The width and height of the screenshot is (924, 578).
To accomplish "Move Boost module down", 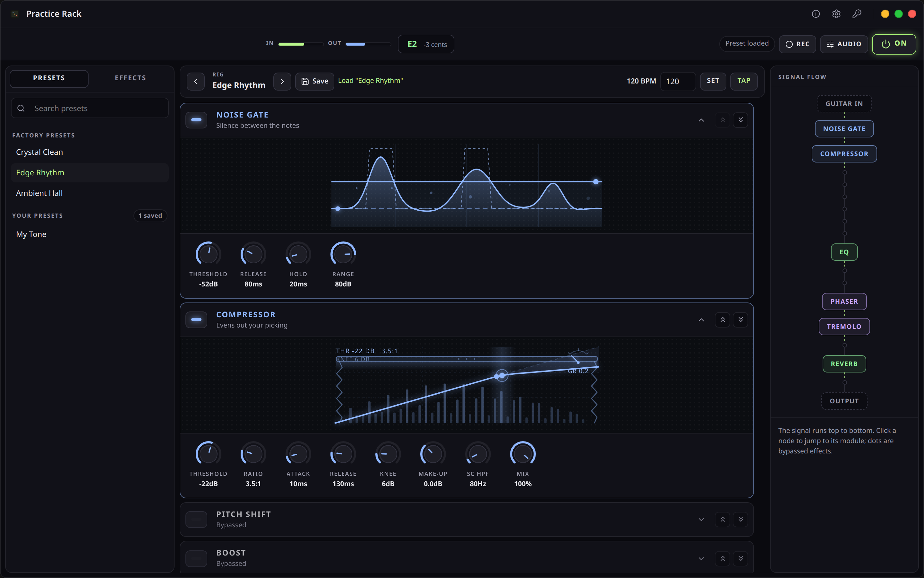I will (740, 558).
